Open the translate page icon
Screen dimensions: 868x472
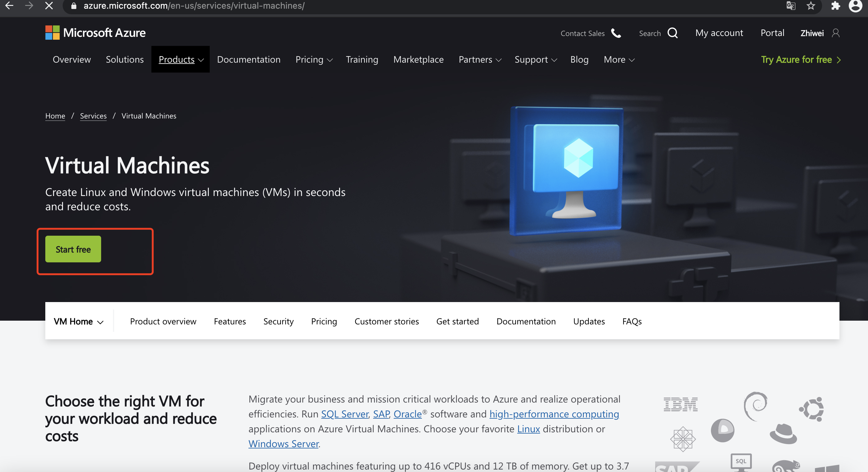point(791,6)
